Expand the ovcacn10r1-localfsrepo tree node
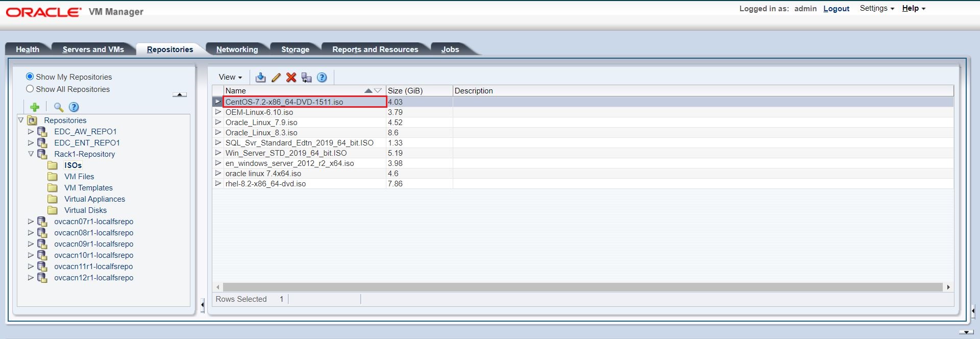980x339 pixels. (31, 255)
